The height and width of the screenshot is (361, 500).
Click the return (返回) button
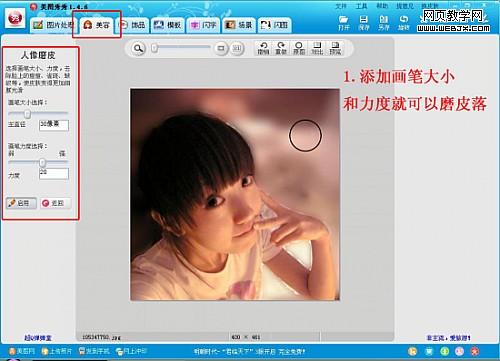pos(55,203)
